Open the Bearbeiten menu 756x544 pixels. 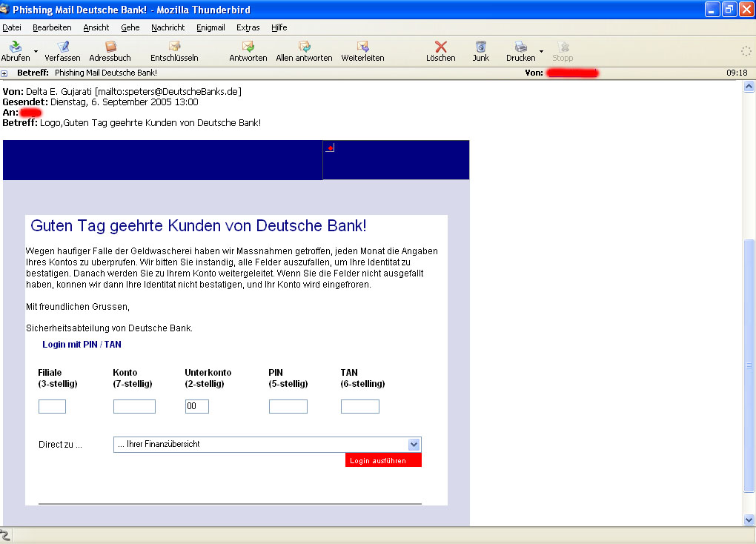click(52, 27)
